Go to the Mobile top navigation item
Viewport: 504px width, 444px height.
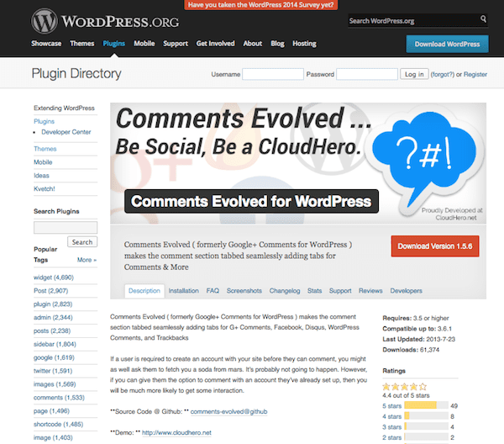click(144, 44)
